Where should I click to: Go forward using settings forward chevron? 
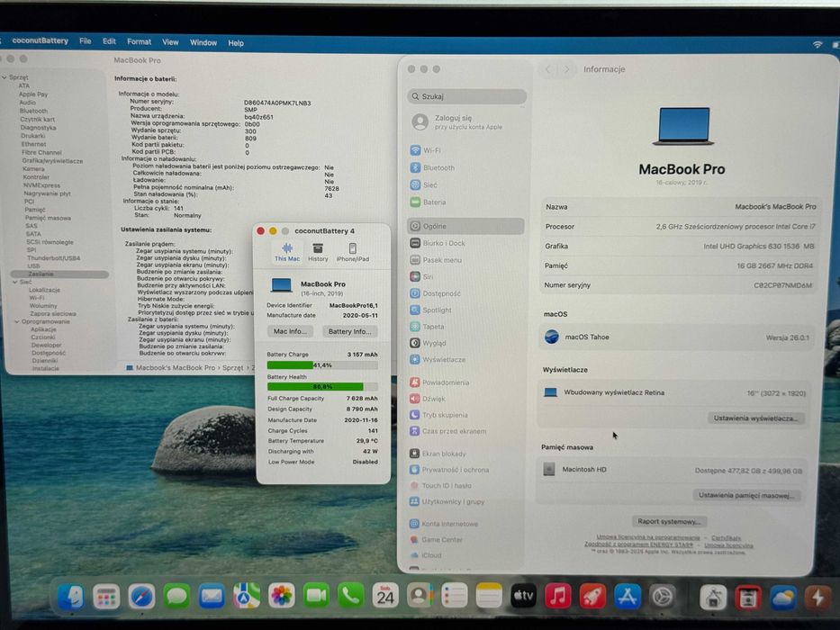566,69
